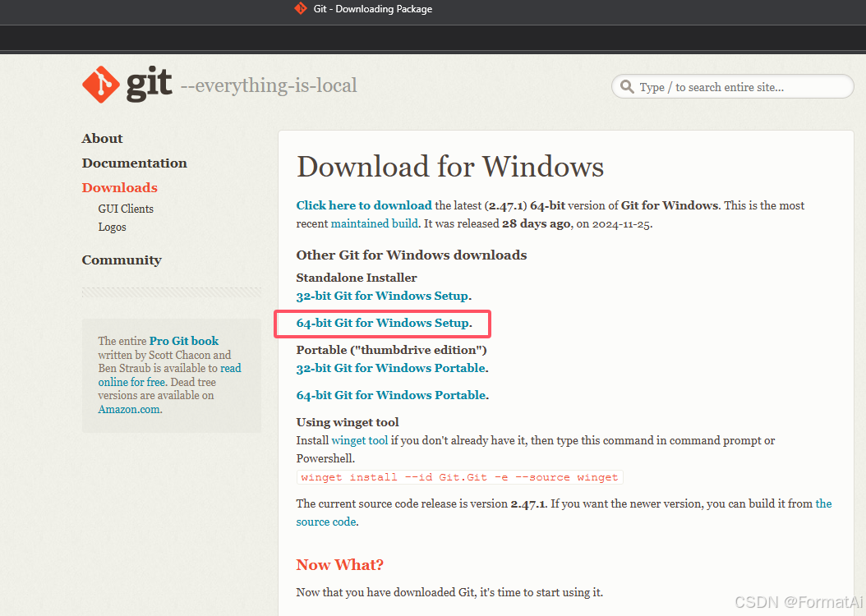Open the GUI Clients sub-page
Viewport: 866px width, 616px height.
coord(126,209)
